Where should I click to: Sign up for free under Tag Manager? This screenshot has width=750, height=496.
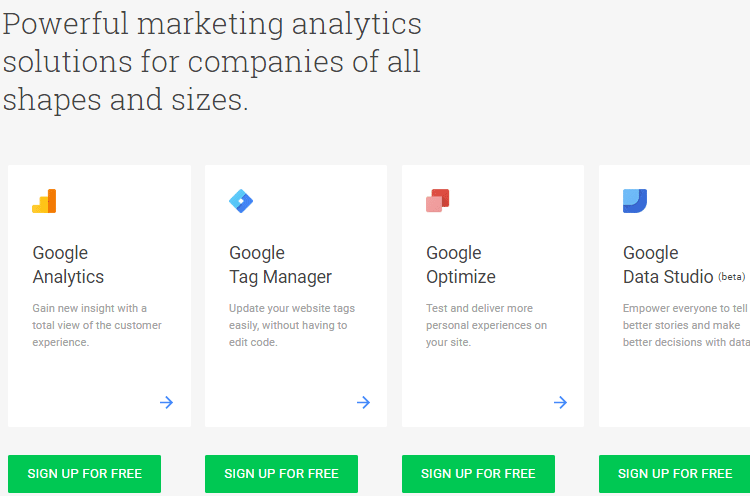point(281,474)
